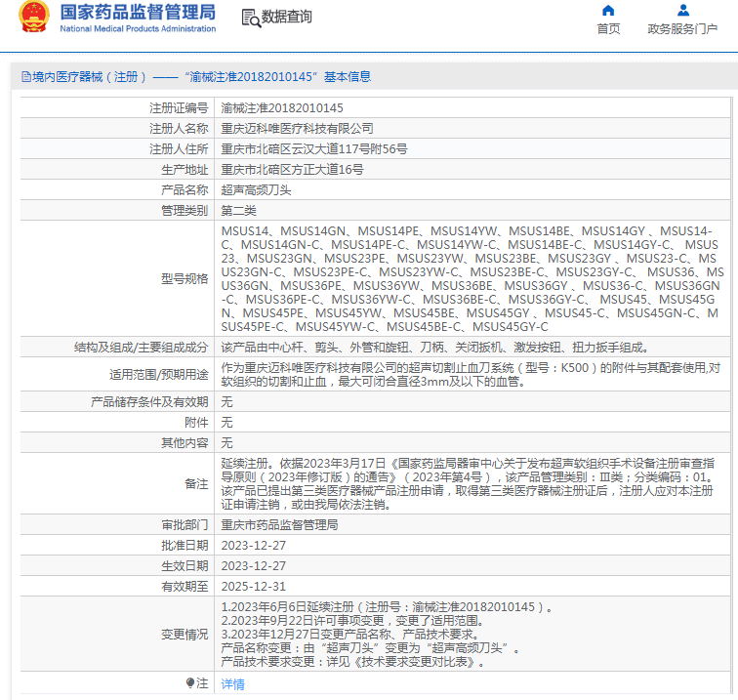Click the 生效日期 row label
The image size is (738, 700).
(x=184, y=566)
